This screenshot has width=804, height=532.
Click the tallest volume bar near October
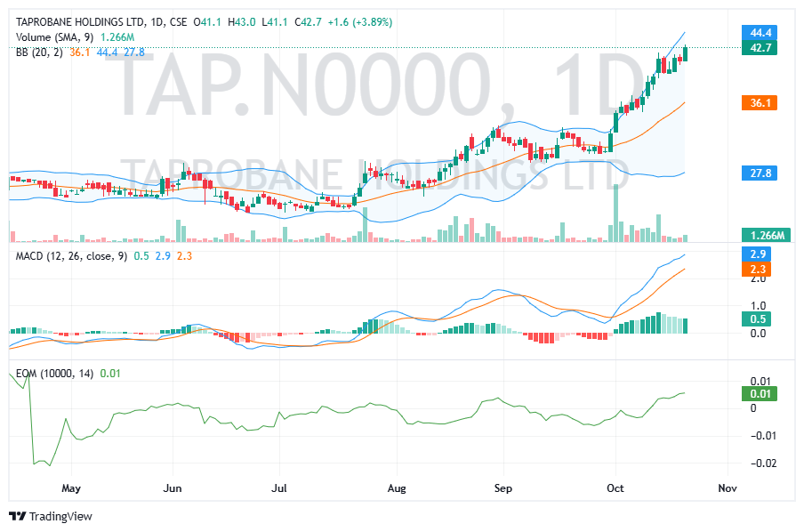(615, 213)
